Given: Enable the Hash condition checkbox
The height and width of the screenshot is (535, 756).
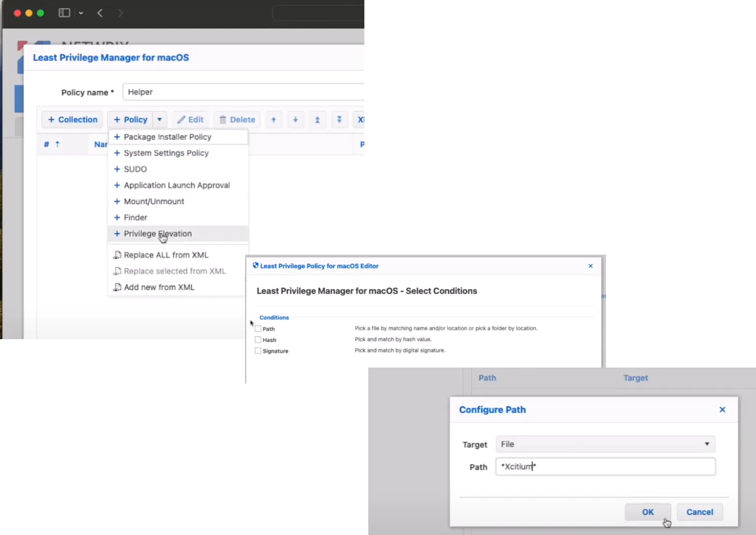Looking at the screenshot, I should 258,340.
